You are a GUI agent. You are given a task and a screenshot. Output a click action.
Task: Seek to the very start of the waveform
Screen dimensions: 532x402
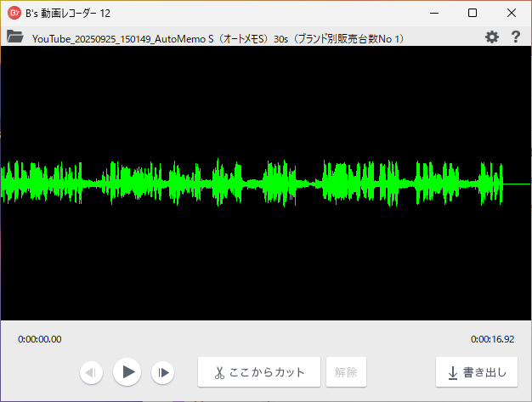3,183
